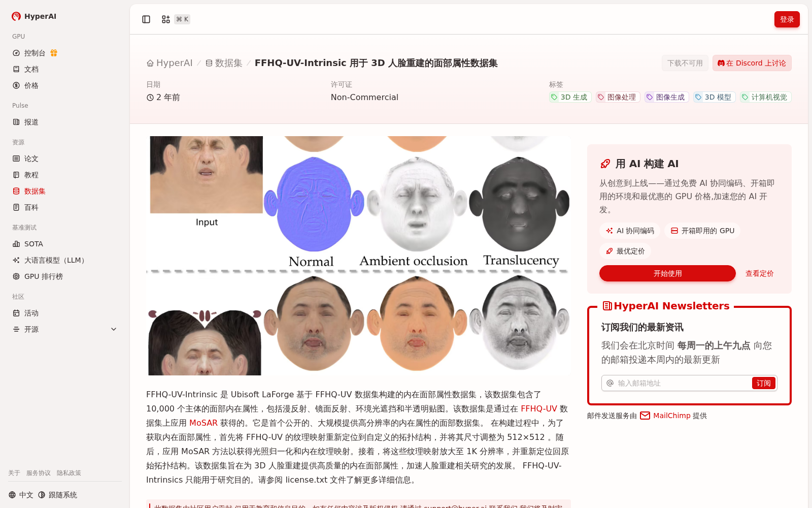
Task: Click the 大语言模型 sparkle icon
Action: (16, 260)
